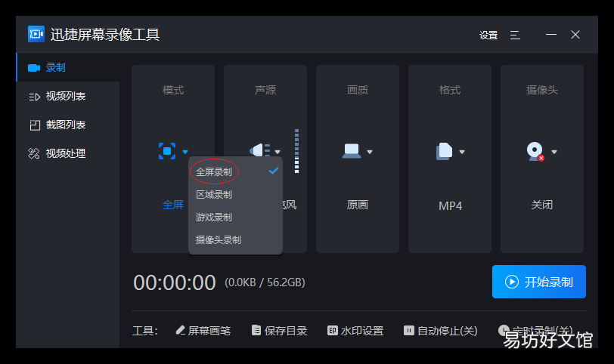Close the recorder window

(x=575, y=35)
